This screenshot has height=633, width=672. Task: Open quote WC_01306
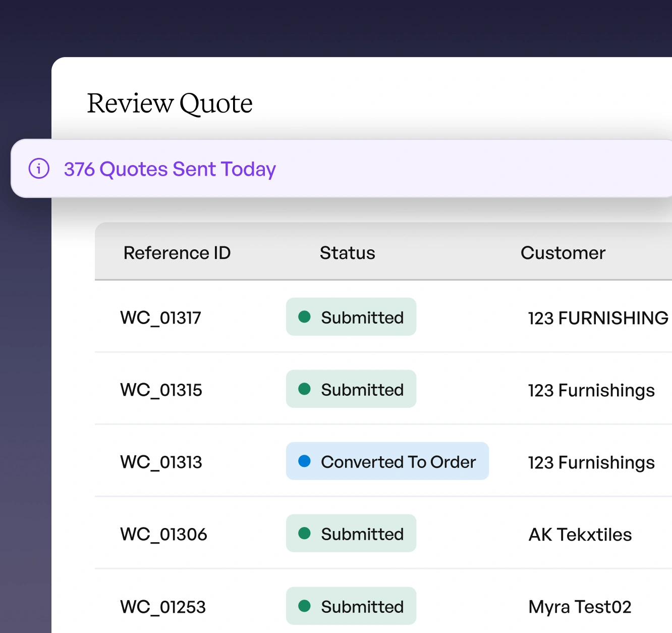[163, 535]
